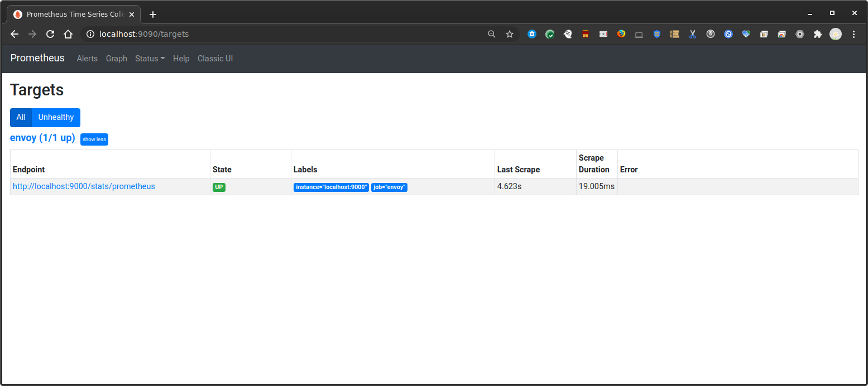Open the localhost:9000/stats/prometheus endpoint link
Screen dimensions: 868x386
point(84,186)
